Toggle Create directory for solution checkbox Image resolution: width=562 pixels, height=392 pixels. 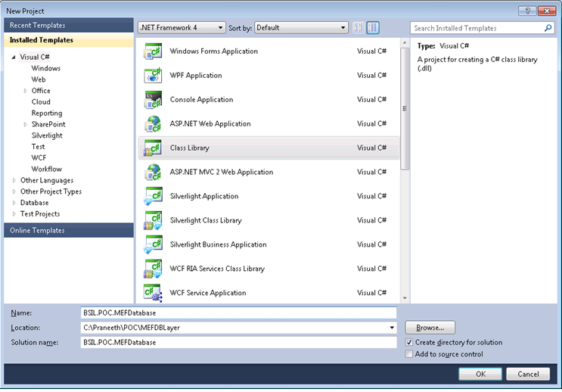click(x=409, y=342)
